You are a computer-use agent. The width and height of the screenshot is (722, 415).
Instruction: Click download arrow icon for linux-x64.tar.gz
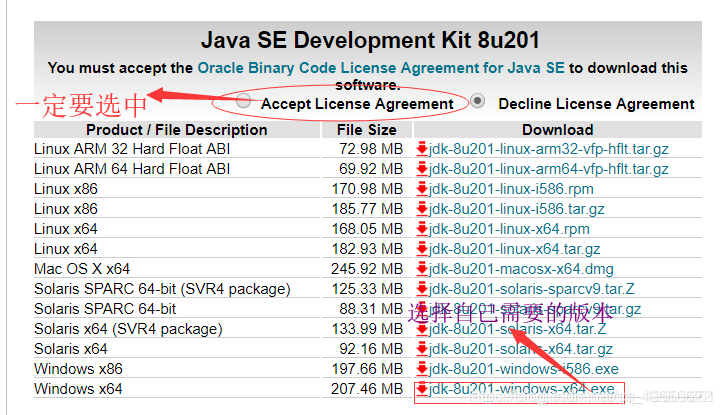[421, 249]
